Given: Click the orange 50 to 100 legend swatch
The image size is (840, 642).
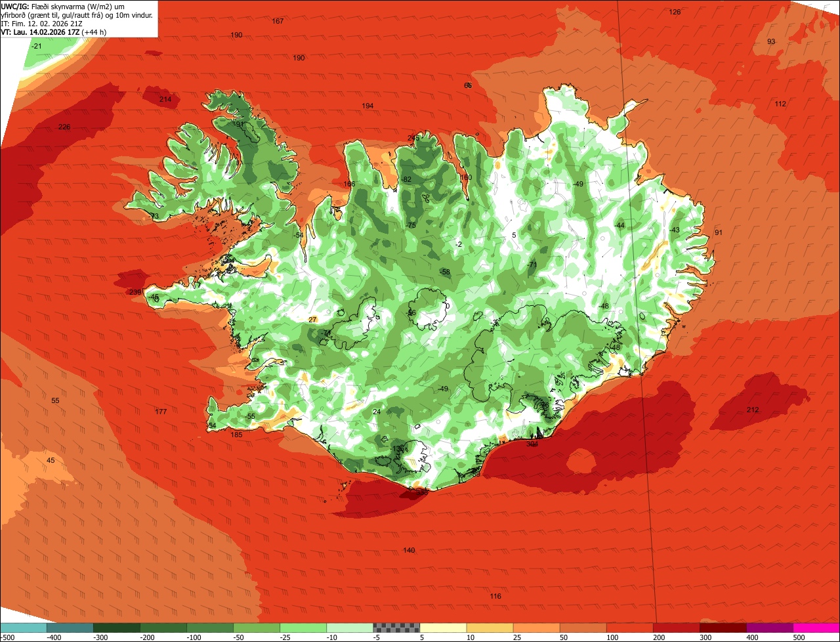Looking at the screenshot, I should [583, 627].
